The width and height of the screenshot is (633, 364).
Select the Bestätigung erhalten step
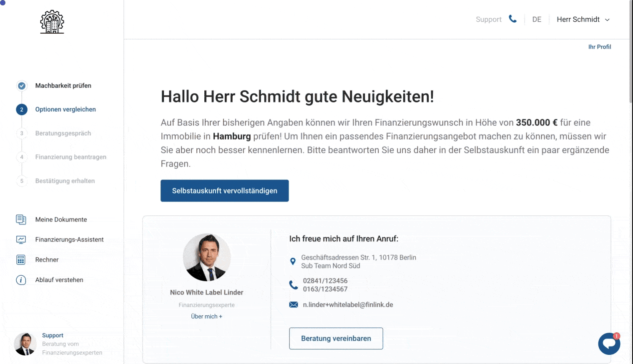[21, 181]
